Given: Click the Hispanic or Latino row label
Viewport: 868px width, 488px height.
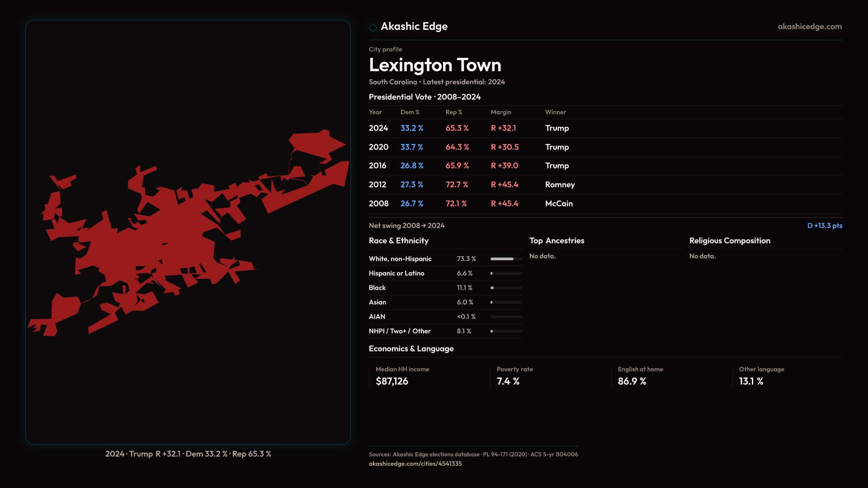Looking at the screenshot, I should pos(396,273).
